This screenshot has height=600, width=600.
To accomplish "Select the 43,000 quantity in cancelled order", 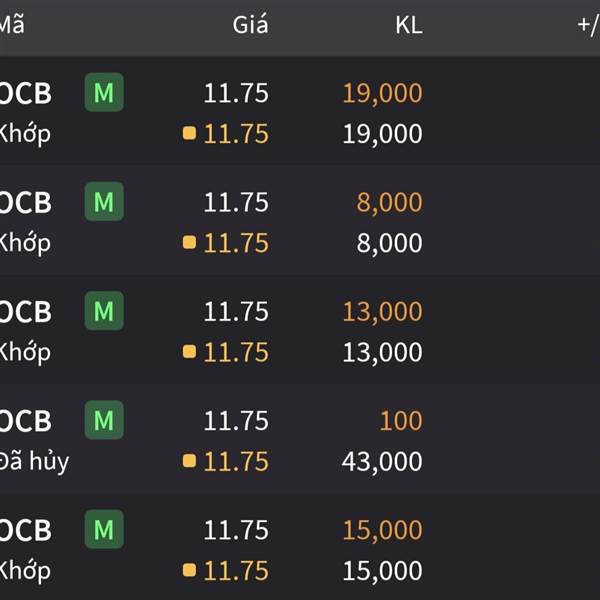I will tap(382, 461).
